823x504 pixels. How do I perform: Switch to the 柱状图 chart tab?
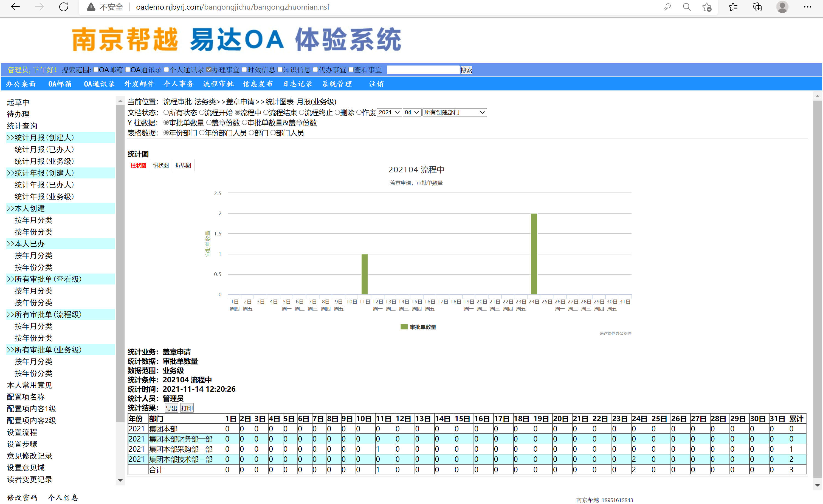click(x=138, y=165)
